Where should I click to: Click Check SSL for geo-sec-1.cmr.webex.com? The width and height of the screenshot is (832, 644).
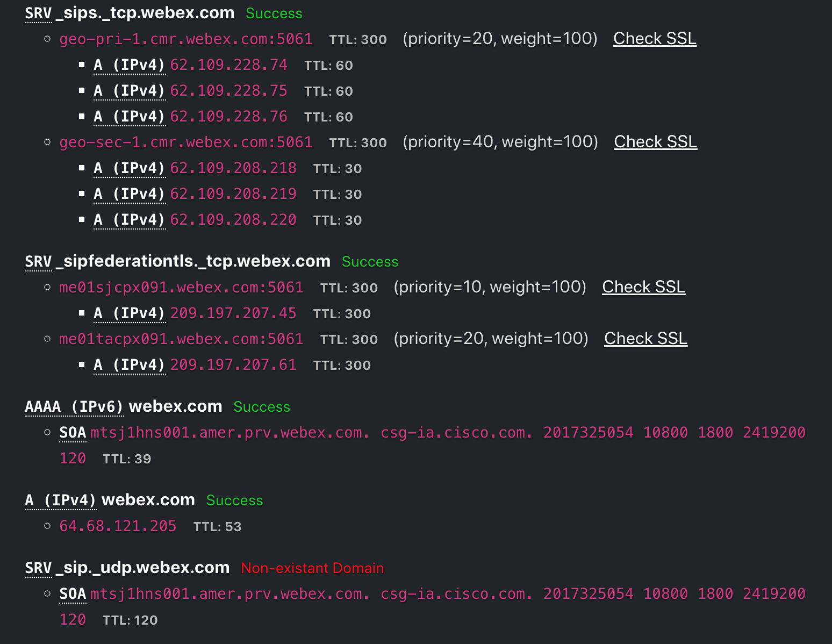tap(655, 142)
